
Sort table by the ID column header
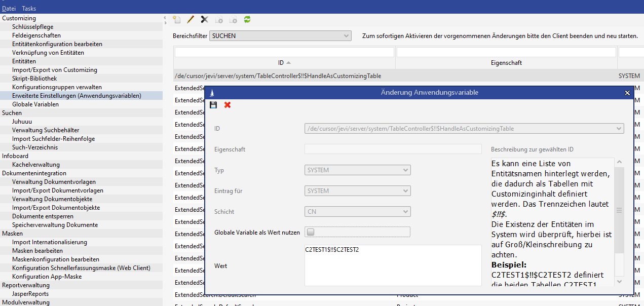284,63
